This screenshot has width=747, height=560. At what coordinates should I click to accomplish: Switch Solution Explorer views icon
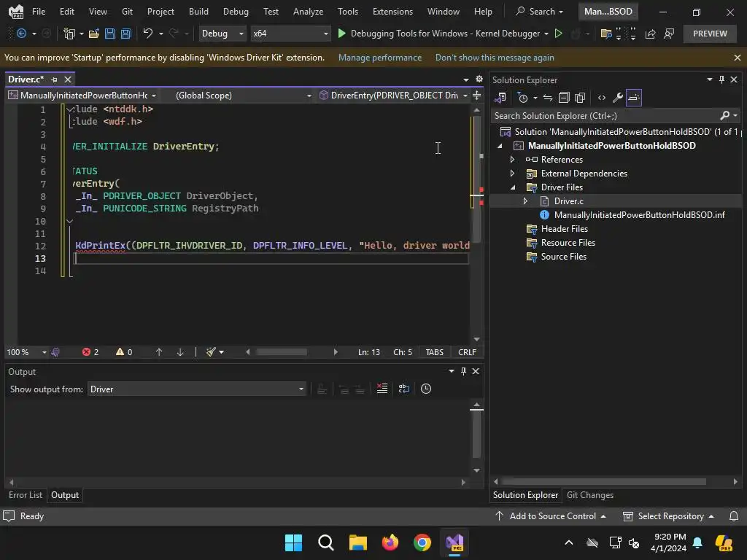coord(500,98)
